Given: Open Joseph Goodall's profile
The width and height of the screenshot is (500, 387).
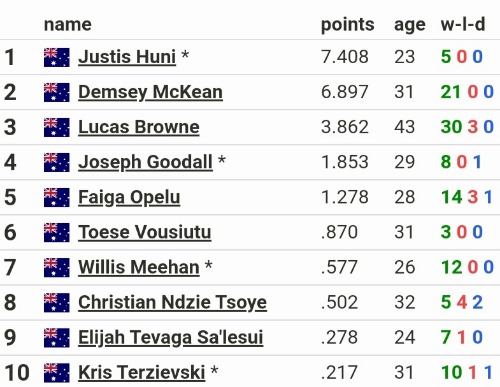Looking at the screenshot, I should [x=145, y=162].
